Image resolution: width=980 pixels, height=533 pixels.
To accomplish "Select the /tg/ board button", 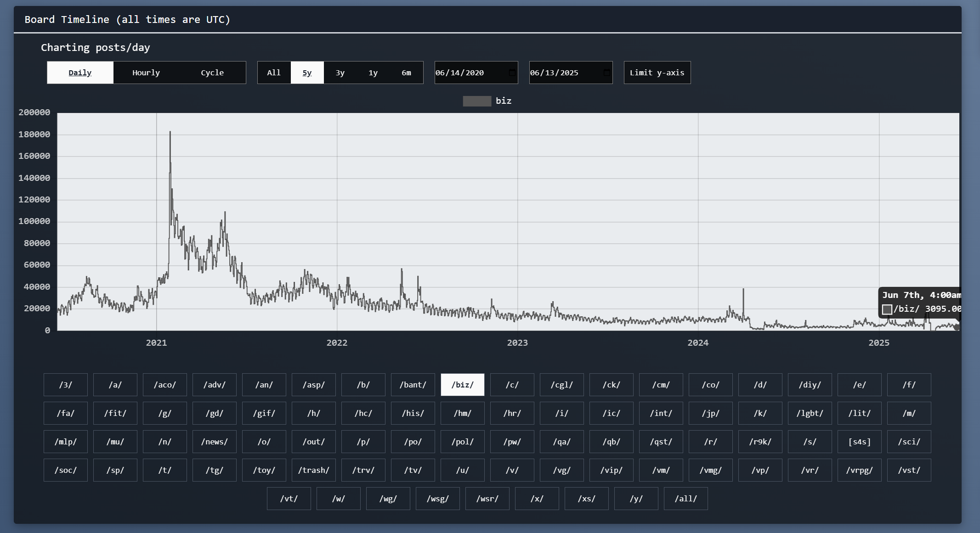I will (x=215, y=470).
